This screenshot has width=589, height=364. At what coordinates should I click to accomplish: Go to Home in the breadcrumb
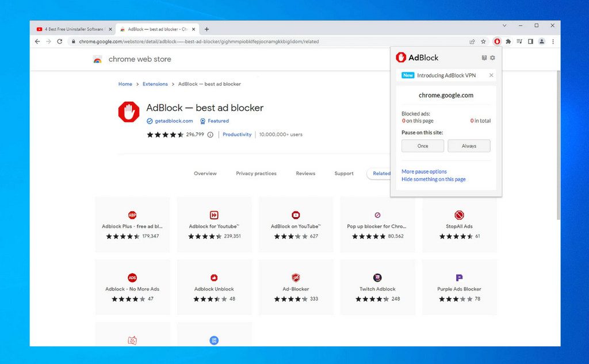click(x=125, y=84)
